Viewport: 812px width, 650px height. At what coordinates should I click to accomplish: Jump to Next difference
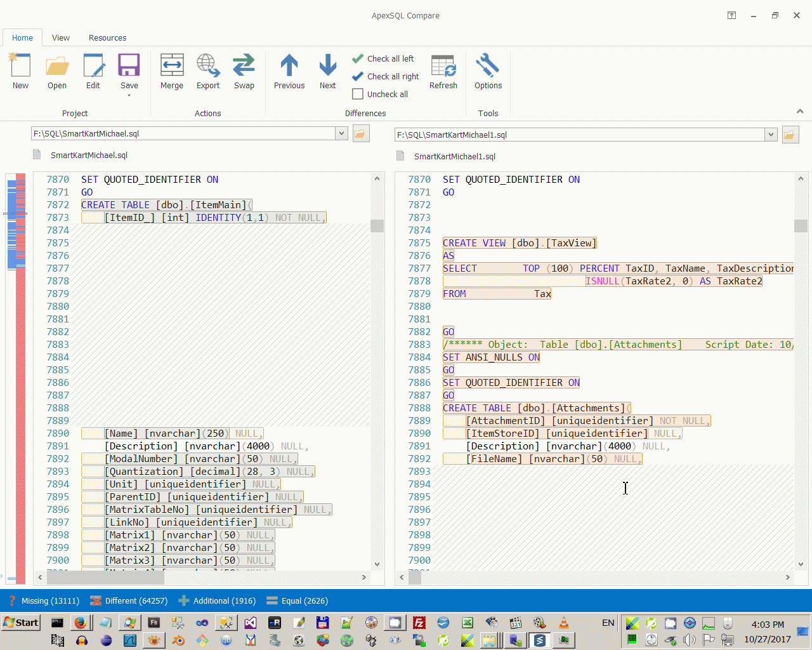point(327,66)
